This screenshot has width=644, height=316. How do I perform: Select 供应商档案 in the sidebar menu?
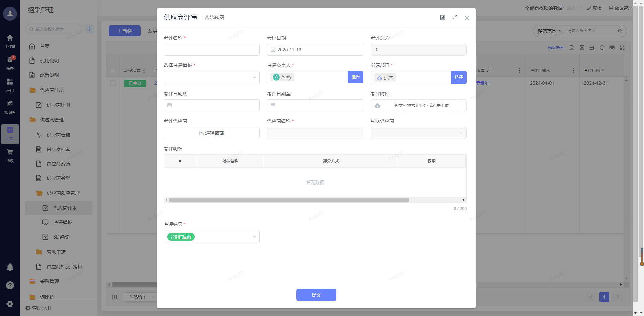[58, 149]
